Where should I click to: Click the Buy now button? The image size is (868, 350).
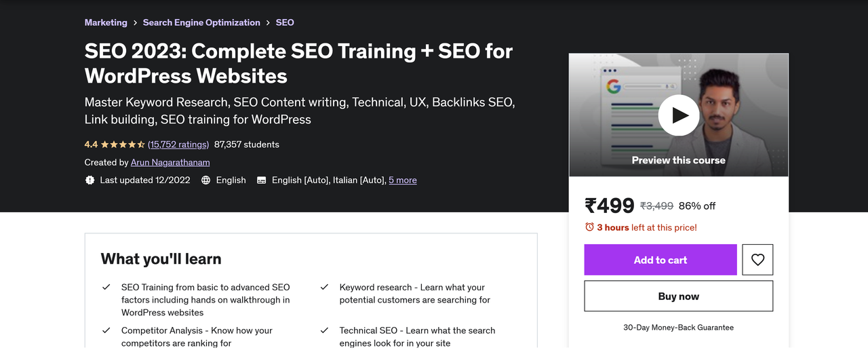679,296
